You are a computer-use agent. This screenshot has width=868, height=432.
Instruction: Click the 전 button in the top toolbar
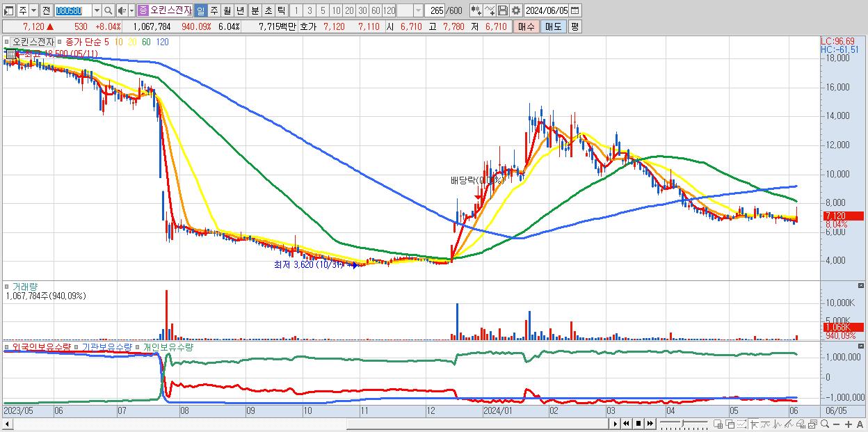point(46,10)
